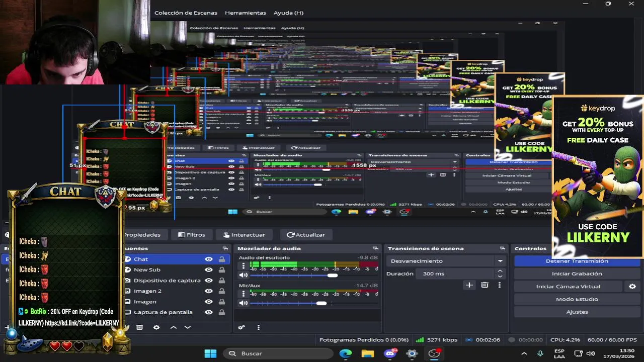The height and width of the screenshot is (362, 644).
Task: Open the Desvanecimiento transition dropdown
Action: click(446, 261)
